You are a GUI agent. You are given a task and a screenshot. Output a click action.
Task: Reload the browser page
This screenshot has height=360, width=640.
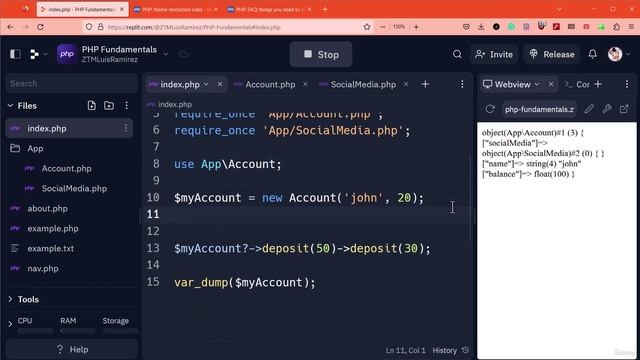(40, 27)
